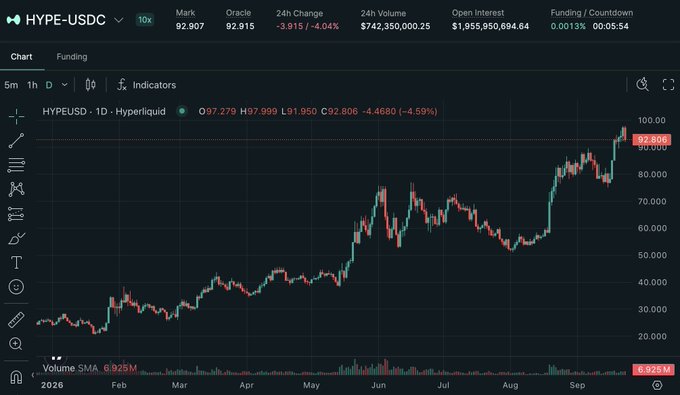Open the projection and position tool
The image size is (680, 395).
[x=16, y=214]
